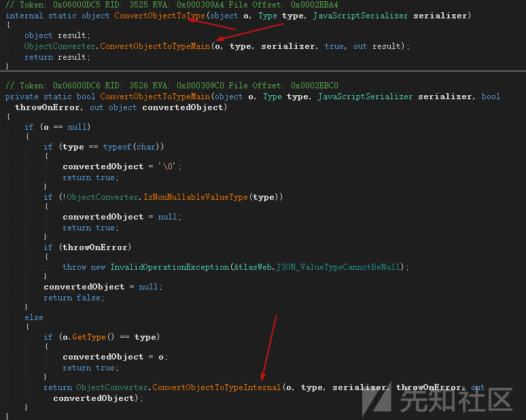Click convertedObject in the 'out object' parameter
The width and height of the screenshot is (526, 420).
(183, 107)
